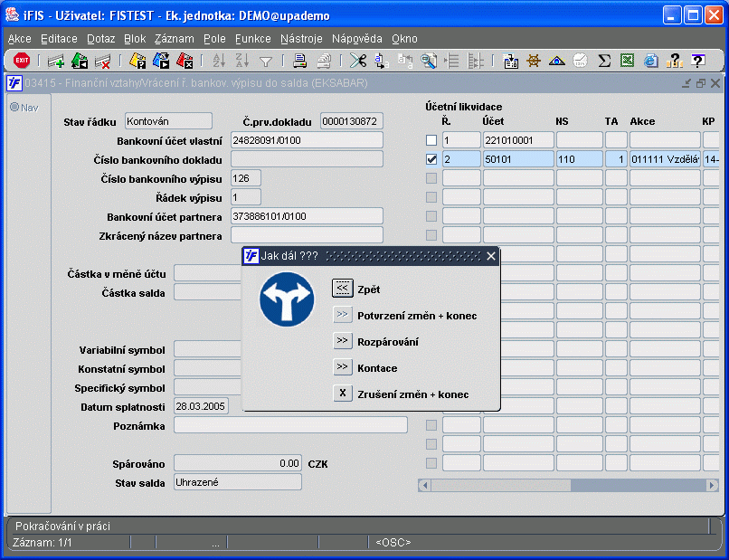Open the Nástroje menu
Viewport: 729px width, 560px height.
click(x=300, y=39)
